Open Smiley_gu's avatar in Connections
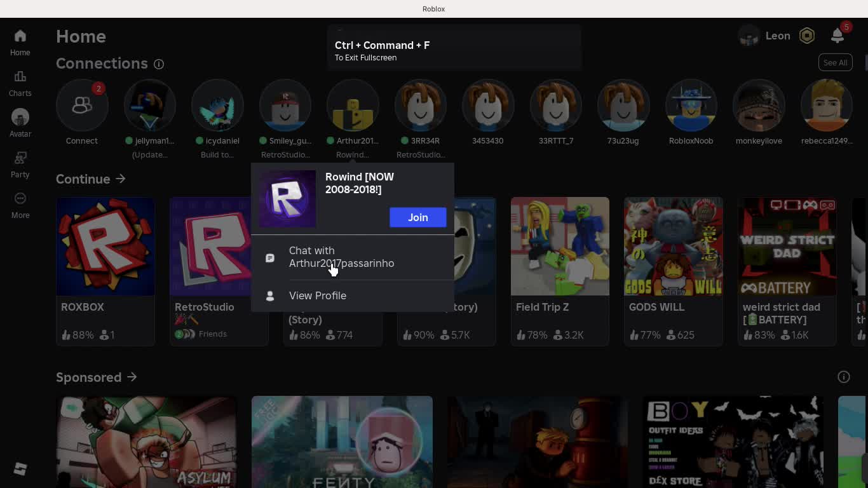Viewport: 868px width, 488px height. click(285, 105)
